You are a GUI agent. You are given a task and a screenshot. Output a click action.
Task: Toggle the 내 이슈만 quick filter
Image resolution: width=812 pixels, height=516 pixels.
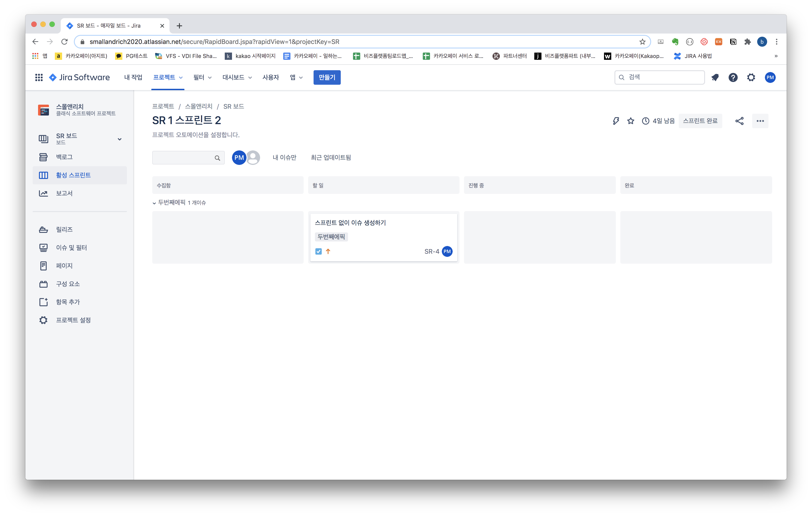[x=284, y=158]
